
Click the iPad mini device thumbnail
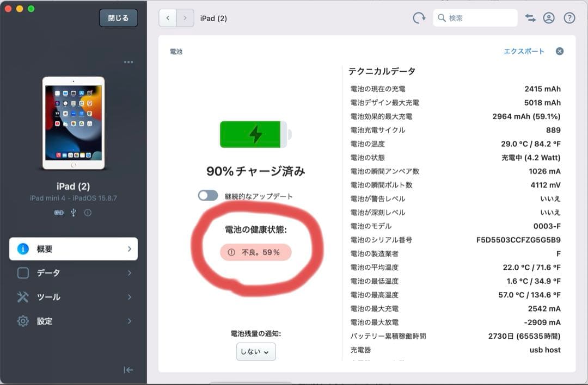(x=73, y=123)
